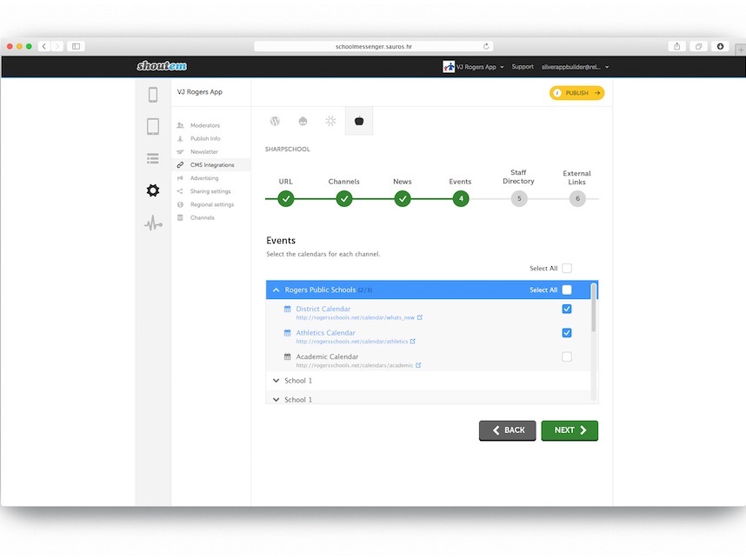Click the settings gear icon in sidebar
746x560 pixels.
click(x=153, y=190)
